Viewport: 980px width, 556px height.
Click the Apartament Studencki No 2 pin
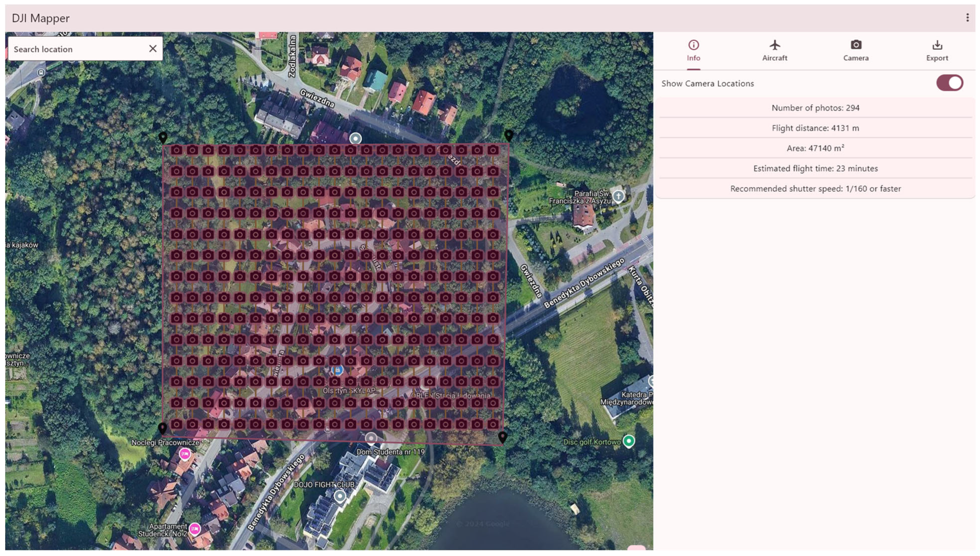[x=195, y=529]
